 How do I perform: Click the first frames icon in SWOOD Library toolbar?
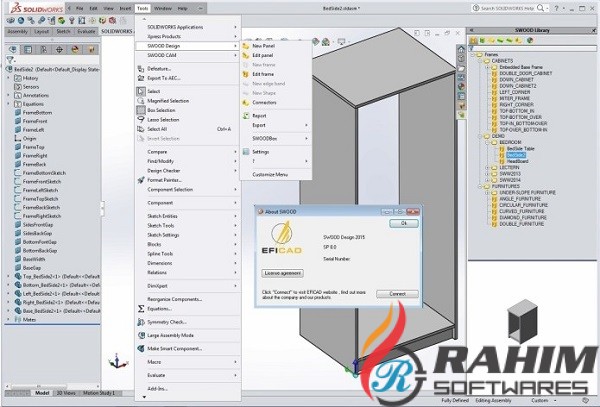473,40
